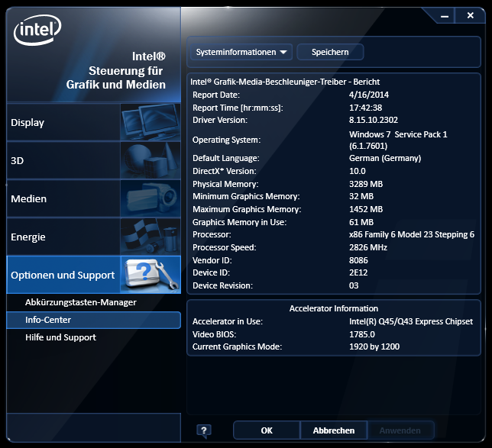Open Hilfe und Support submenu item
The image size is (492, 448).
(60, 337)
